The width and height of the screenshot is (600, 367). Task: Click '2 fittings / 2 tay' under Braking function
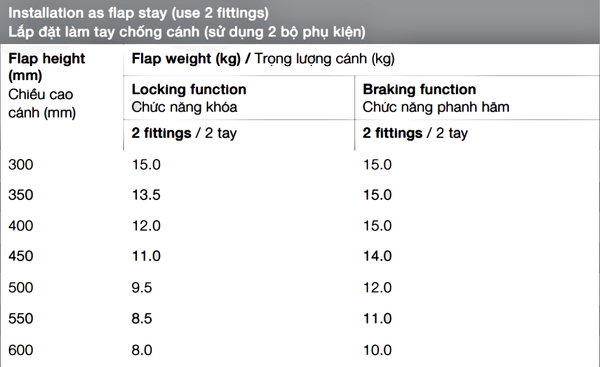415,133
